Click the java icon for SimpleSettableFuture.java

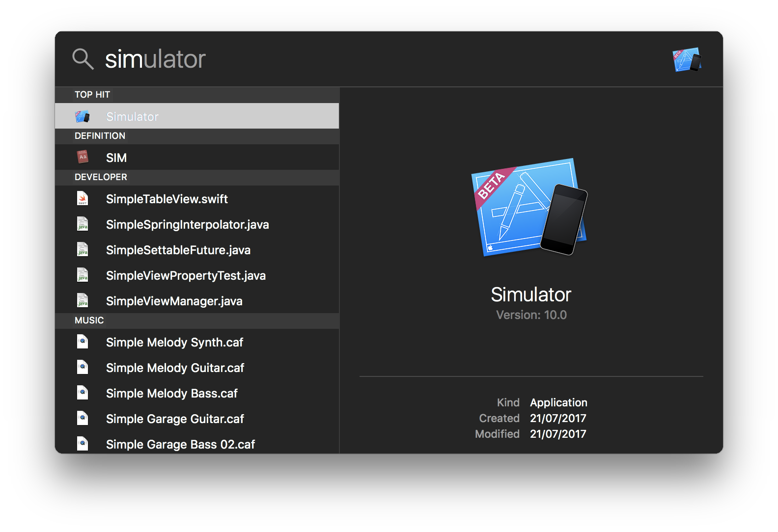pos(83,249)
